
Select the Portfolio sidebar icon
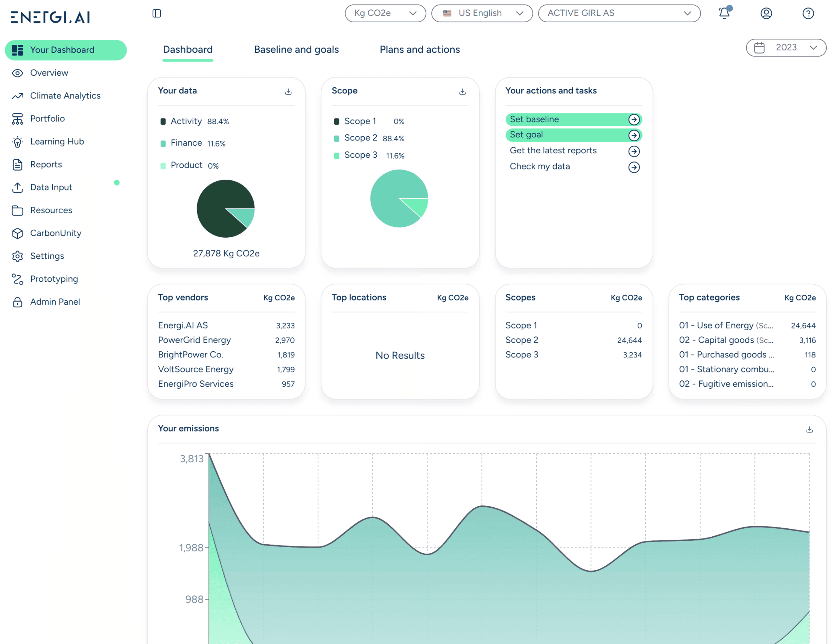tap(17, 119)
